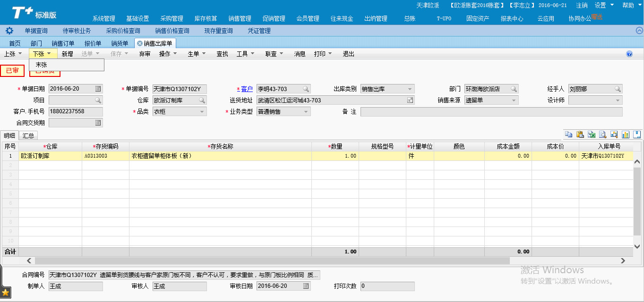The height and width of the screenshot is (302, 644).
Task: Follow the 客户 hyperlink label
Action: (247, 89)
